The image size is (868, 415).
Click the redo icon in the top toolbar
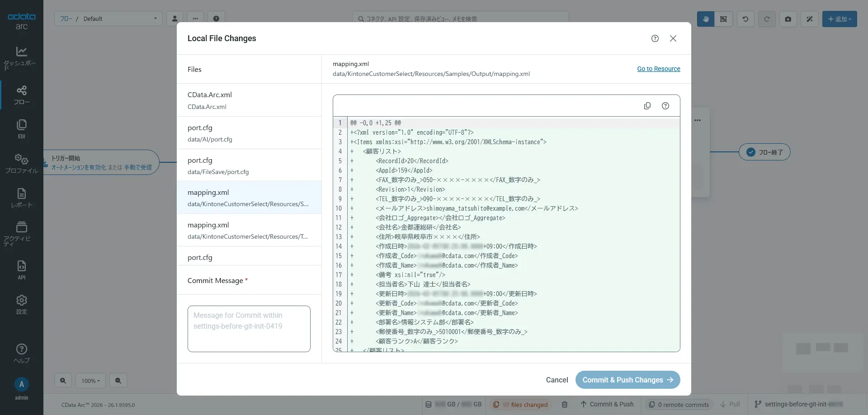[x=767, y=19]
